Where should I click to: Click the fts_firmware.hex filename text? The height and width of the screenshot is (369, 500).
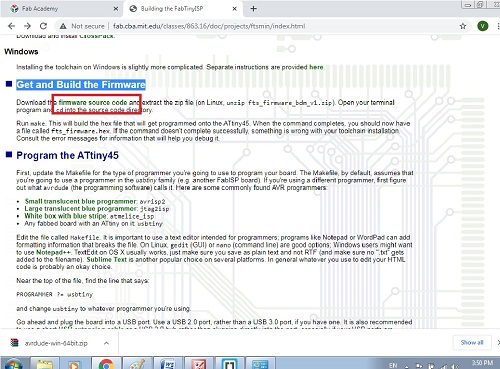(81, 131)
